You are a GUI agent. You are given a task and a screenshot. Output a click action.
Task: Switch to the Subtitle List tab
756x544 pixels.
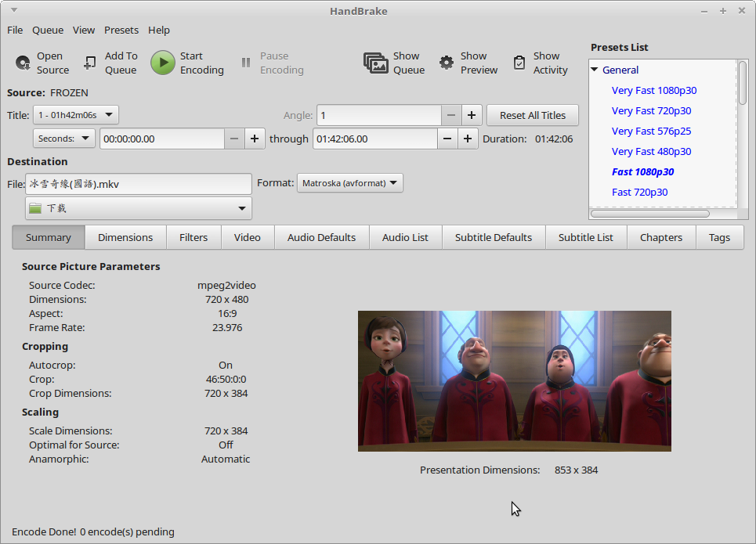pos(586,237)
